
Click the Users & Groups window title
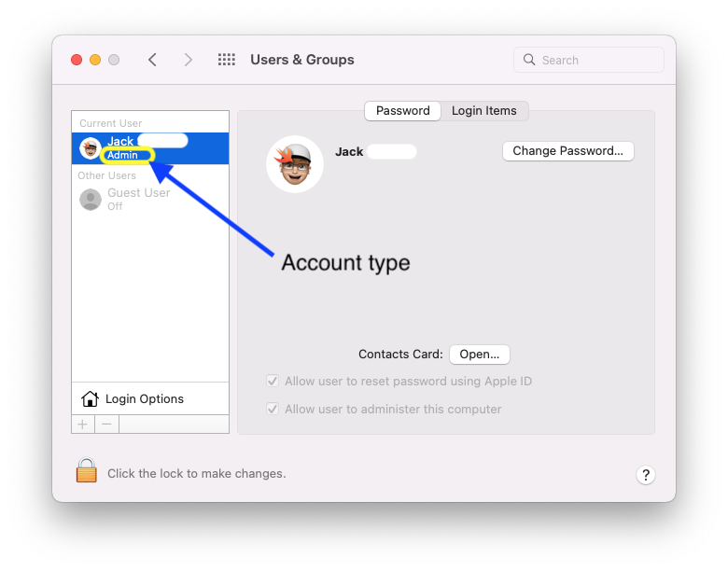[302, 60]
